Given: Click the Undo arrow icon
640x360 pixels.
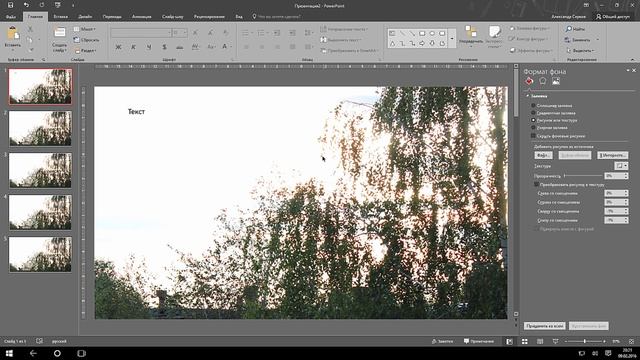Looking at the screenshot, I should [x=26, y=5].
